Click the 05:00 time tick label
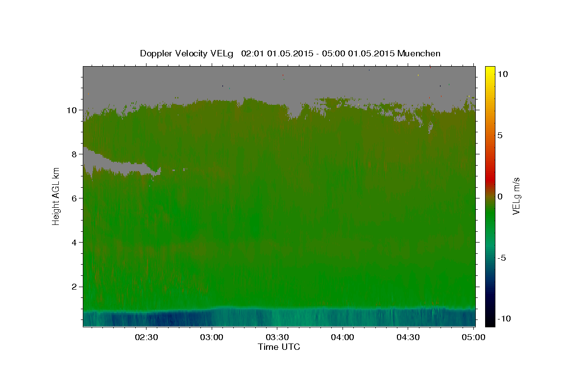The image size is (588, 392). pos(473,338)
